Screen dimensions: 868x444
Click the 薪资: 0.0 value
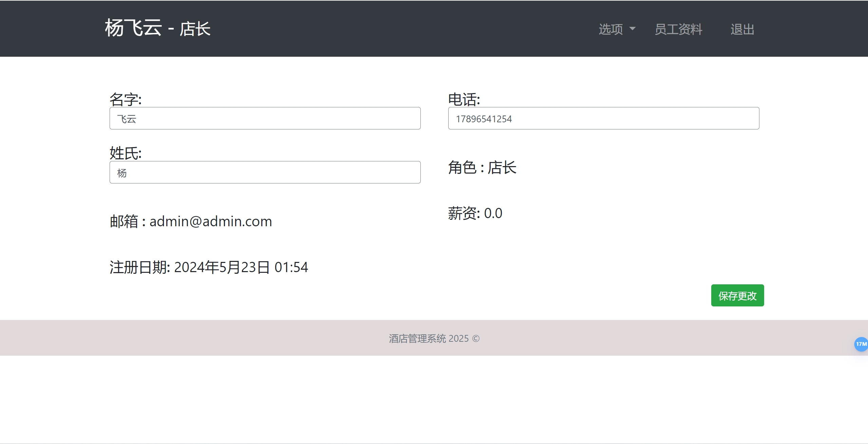pyautogui.click(x=475, y=213)
